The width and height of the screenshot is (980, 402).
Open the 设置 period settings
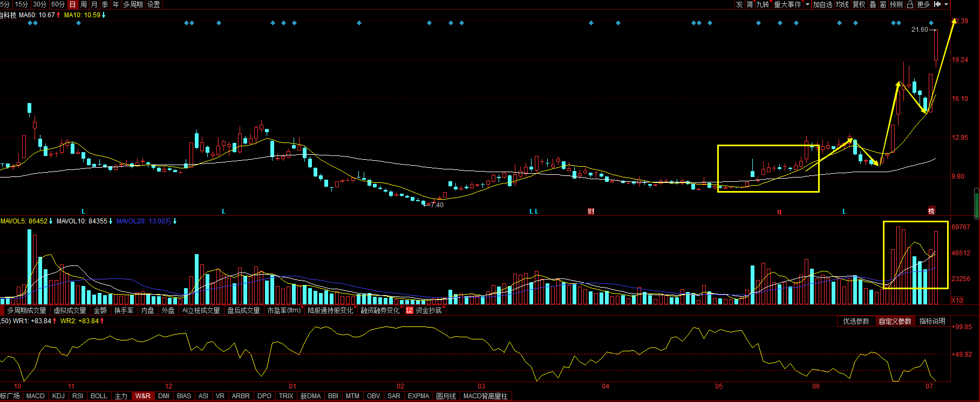tap(154, 4)
